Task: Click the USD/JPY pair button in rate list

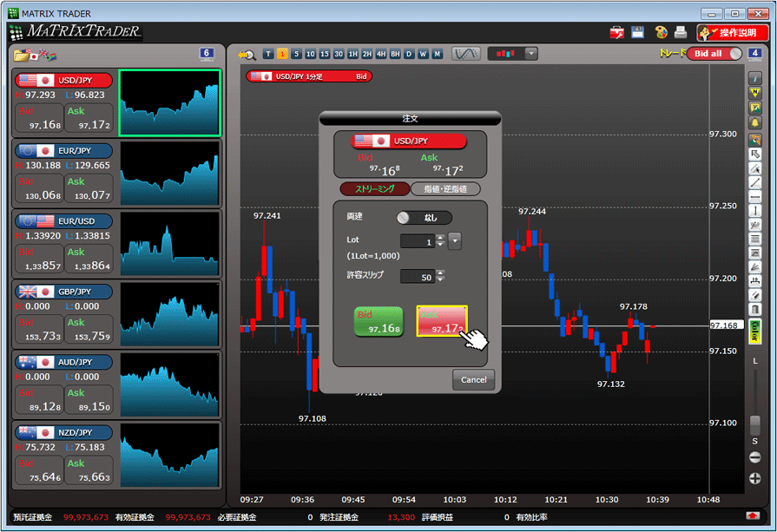Action: [x=64, y=80]
